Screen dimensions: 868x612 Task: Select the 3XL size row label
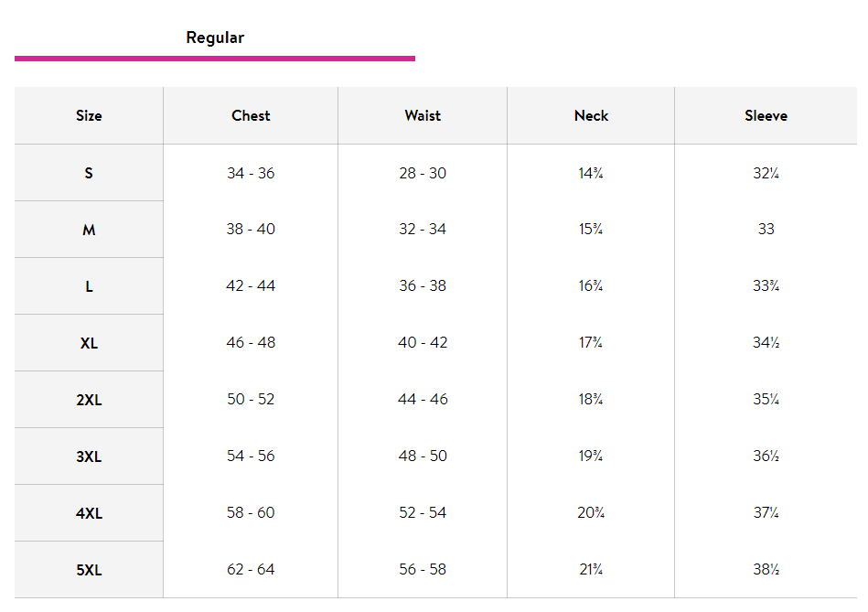click(x=89, y=456)
